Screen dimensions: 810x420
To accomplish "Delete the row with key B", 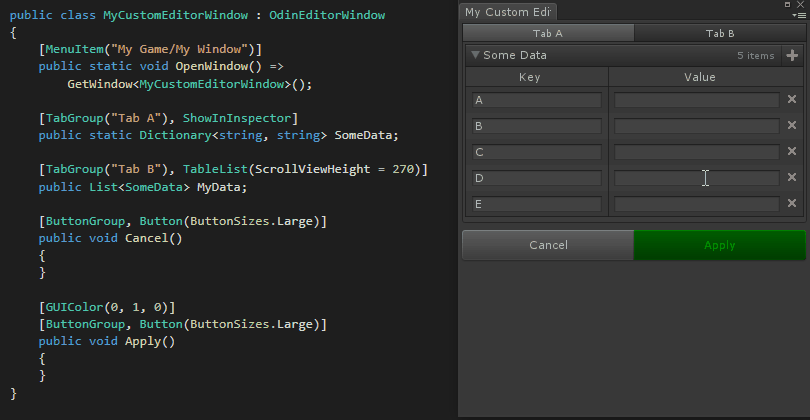I will 792,126.
